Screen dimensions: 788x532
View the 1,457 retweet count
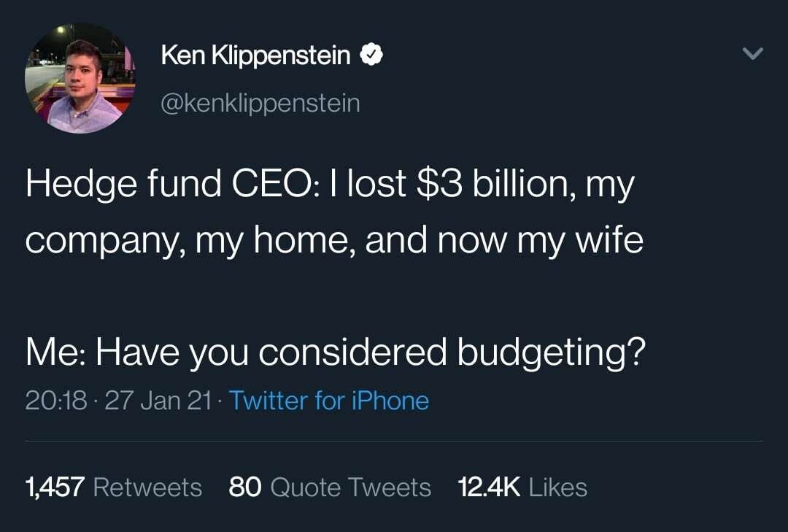[x=55, y=487]
